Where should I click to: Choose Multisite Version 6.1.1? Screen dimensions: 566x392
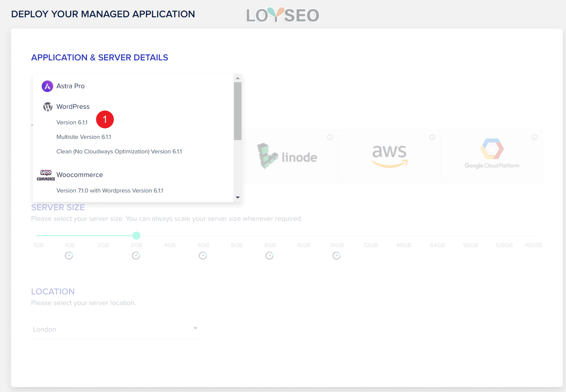(84, 137)
